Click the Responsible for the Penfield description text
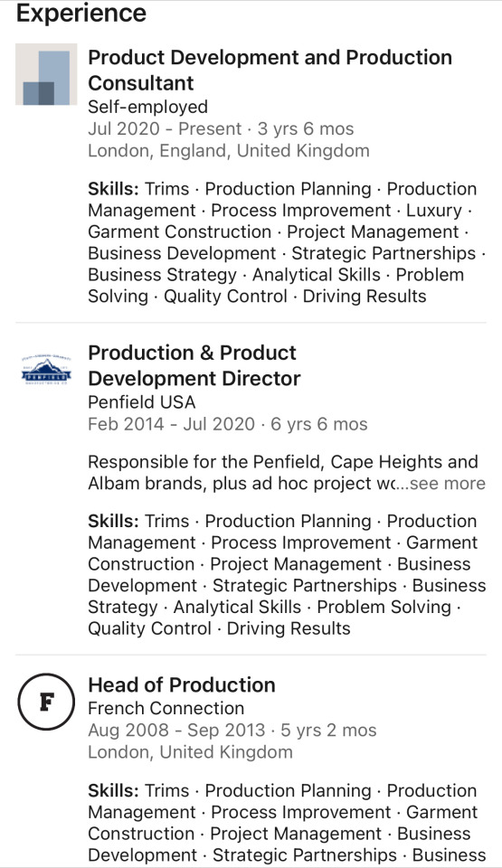502x868 pixels. click(282, 472)
